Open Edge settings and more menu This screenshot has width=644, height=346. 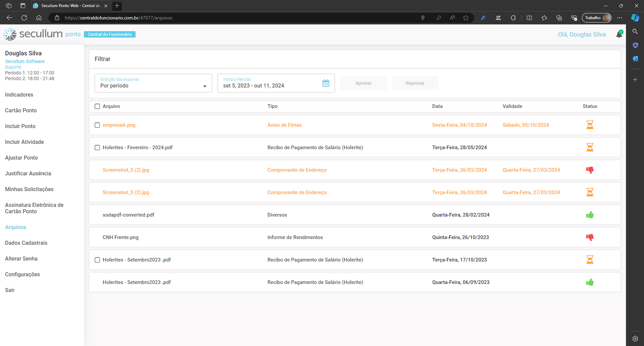coord(620,18)
